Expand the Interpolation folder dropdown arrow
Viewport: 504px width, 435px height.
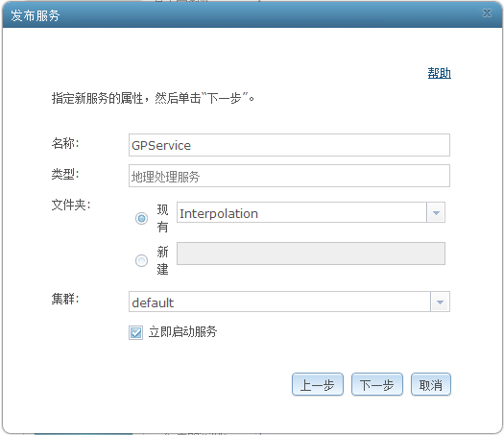(x=436, y=212)
